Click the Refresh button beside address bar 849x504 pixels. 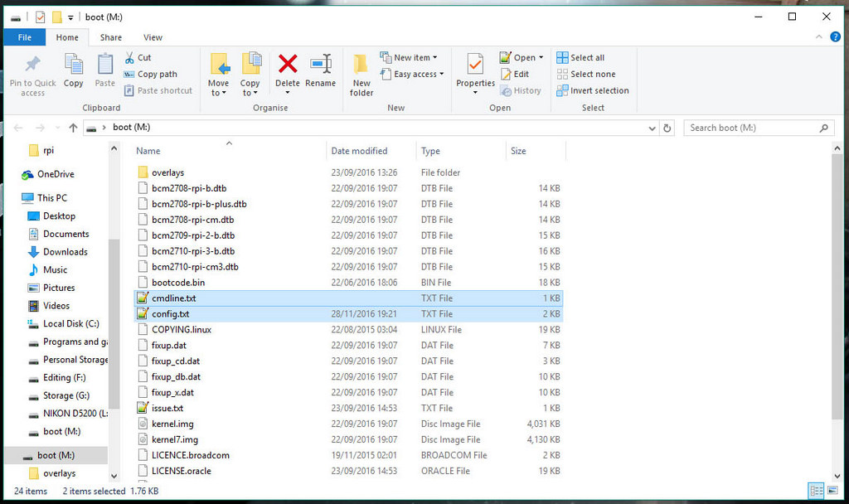[x=667, y=128]
